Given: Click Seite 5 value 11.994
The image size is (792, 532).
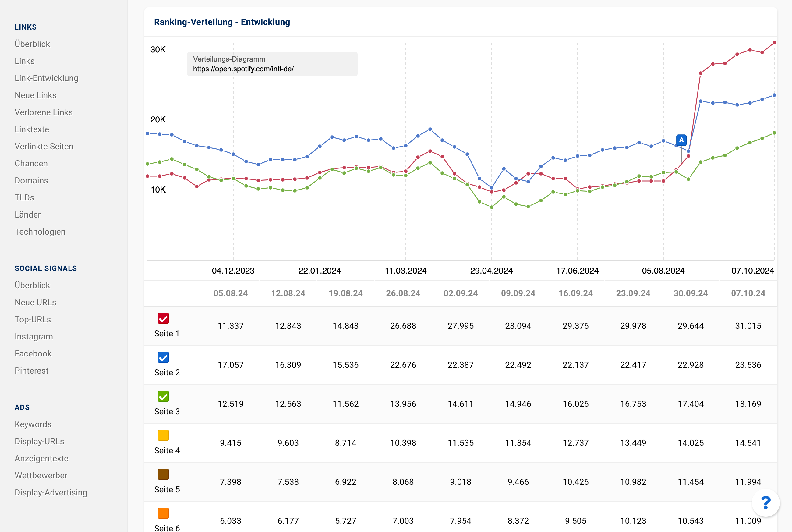Looking at the screenshot, I should point(748,482).
